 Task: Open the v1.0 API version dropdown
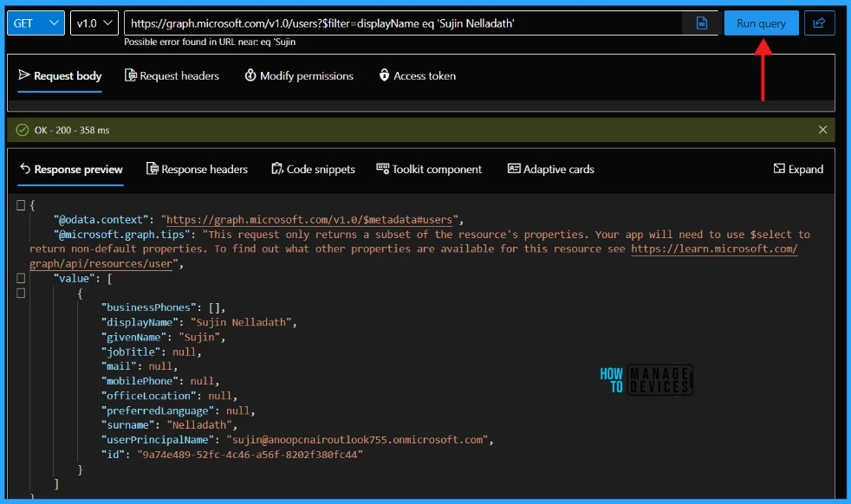(x=94, y=23)
